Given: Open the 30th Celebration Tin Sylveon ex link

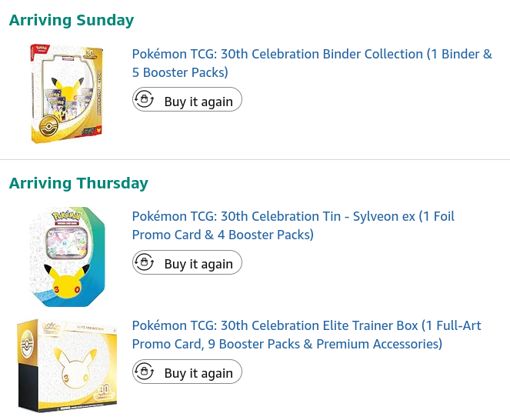Looking at the screenshot, I should pos(293,225).
